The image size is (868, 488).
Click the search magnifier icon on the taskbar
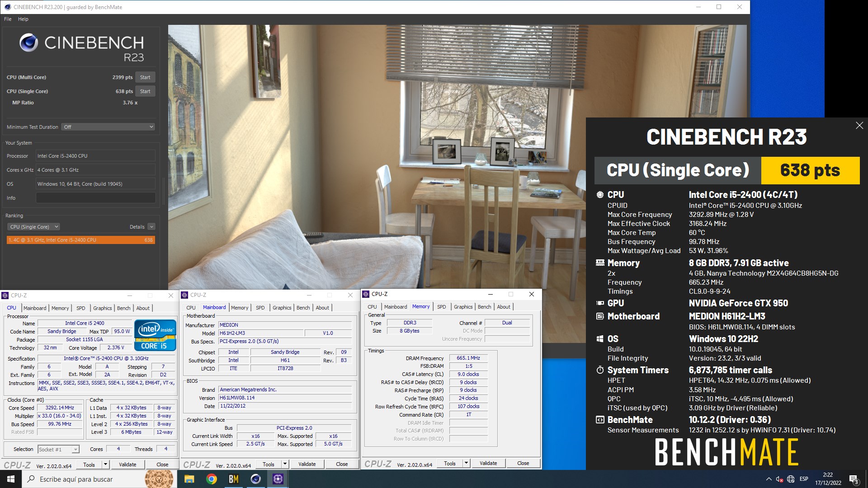point(31,479)
